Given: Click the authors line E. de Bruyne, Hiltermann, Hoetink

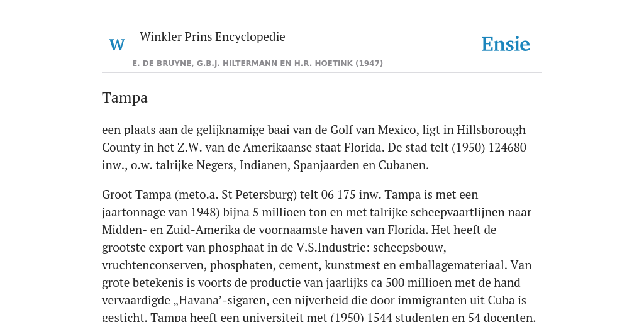Looking at the screenshot, I should click(257, 64).
